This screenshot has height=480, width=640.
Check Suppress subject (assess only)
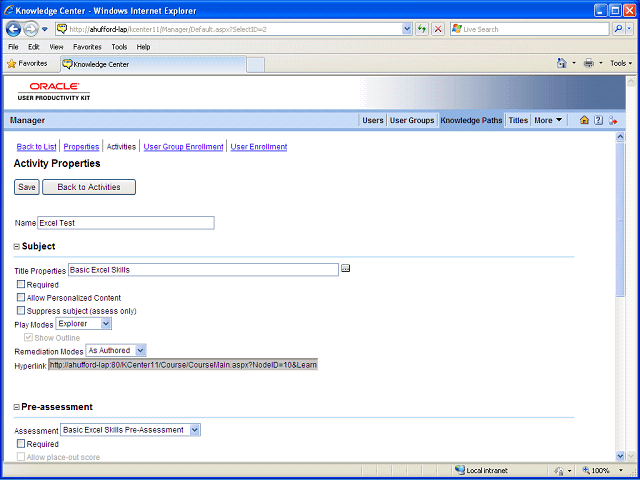[x=21, y=311]
